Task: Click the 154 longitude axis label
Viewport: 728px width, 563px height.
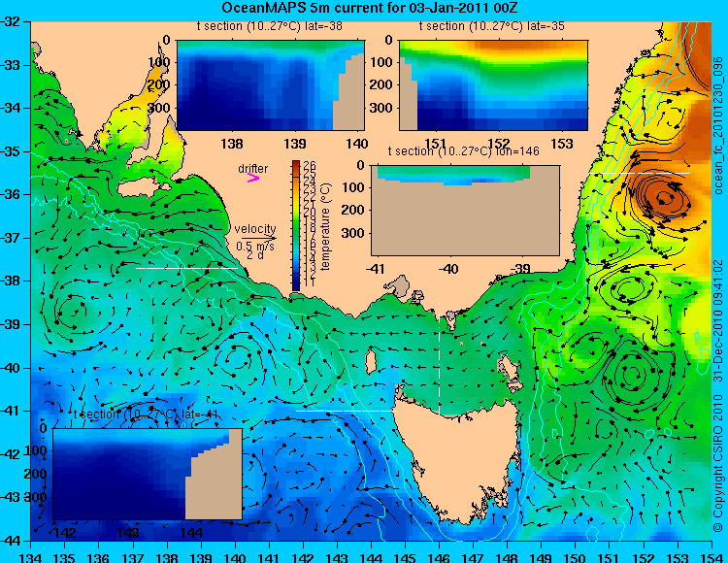Action: click(x=711, y=557)
